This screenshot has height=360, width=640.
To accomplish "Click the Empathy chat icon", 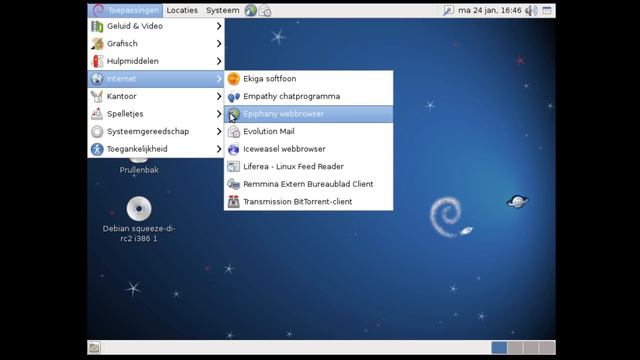I will [x=233, y=96].
